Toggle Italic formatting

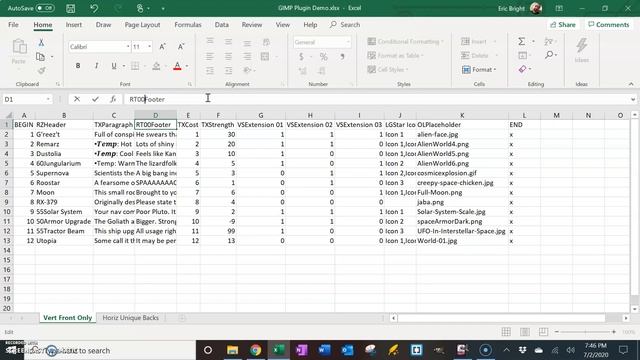click(96, 66)
